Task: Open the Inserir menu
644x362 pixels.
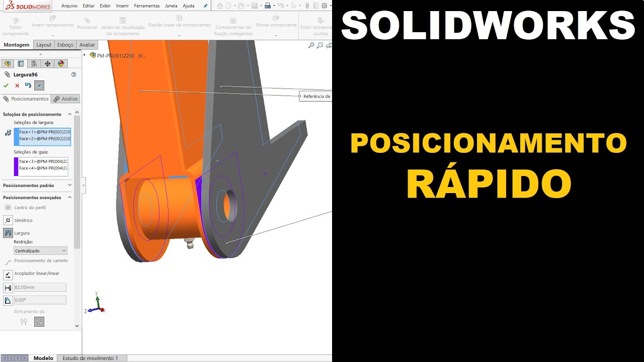Action: tap(122, 6)
